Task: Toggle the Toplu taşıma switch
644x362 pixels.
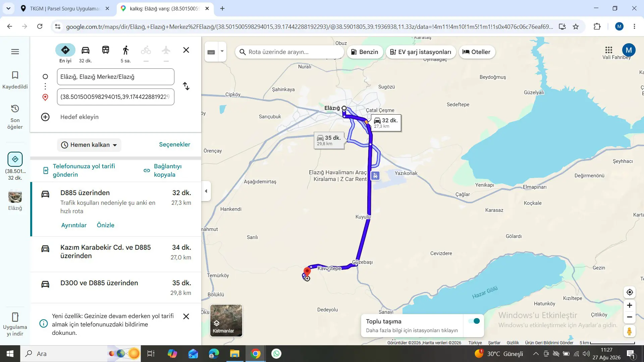Action: pos(474,321)
